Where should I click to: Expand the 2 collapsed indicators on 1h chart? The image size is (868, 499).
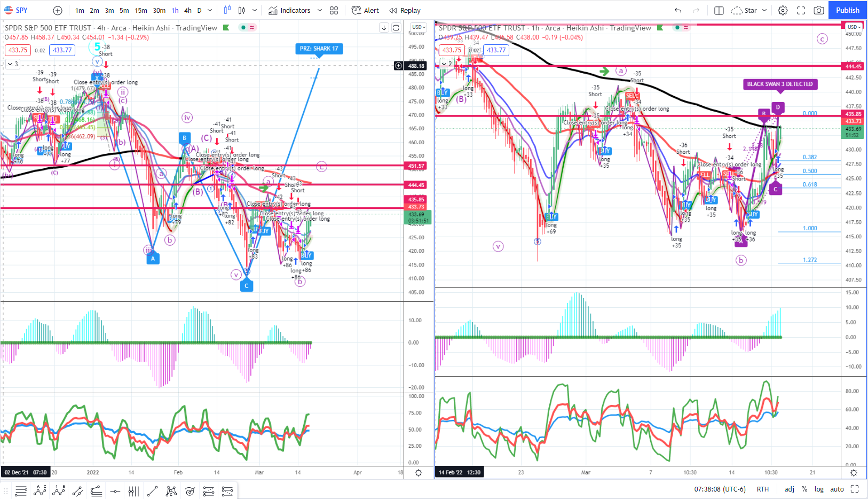click(x=447, y=64)
